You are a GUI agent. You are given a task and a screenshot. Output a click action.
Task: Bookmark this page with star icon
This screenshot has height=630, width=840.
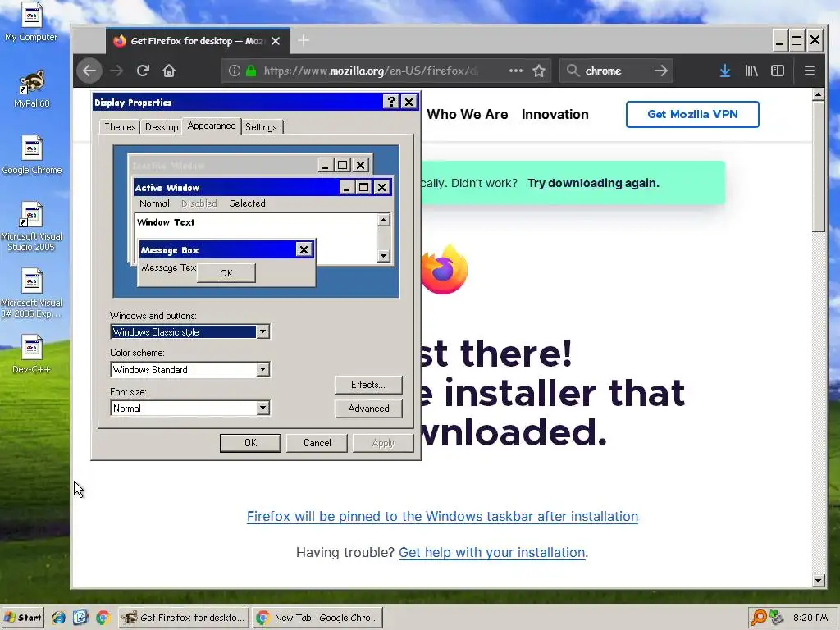(539, 71)
